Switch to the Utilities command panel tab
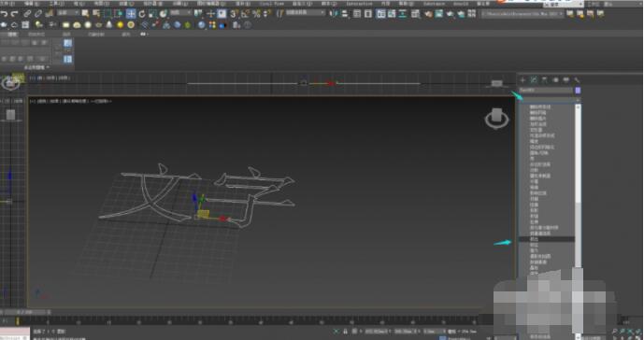 coord(577,80)
